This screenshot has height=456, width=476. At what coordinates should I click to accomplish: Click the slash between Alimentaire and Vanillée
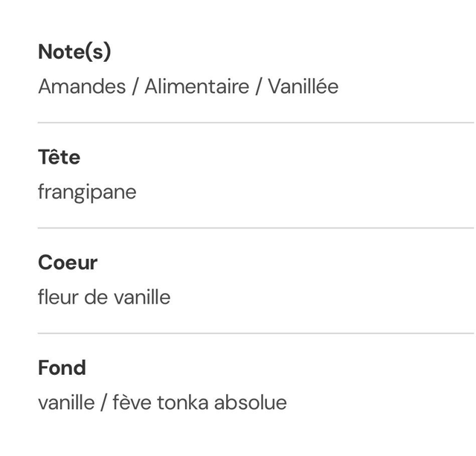[x=259, y=87]
